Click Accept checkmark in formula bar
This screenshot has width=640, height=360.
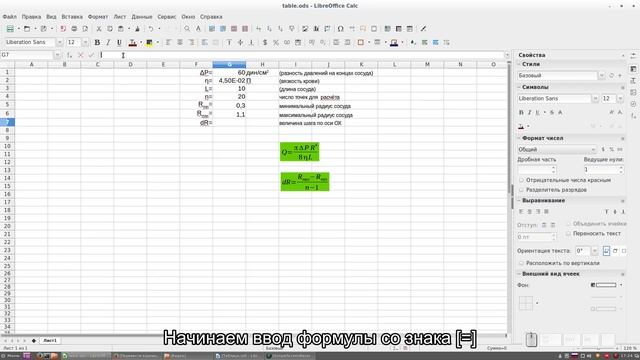(x=91, y=55)
